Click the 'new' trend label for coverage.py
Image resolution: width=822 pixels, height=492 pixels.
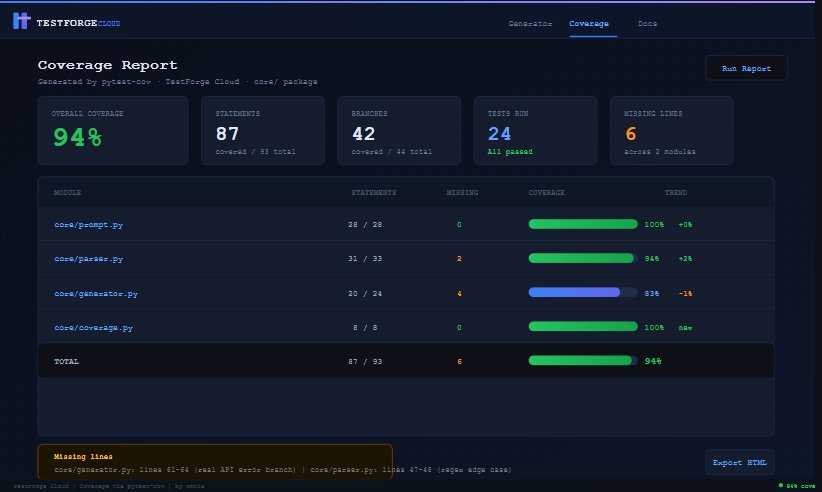pyautogui.click(x=685, y=328)
